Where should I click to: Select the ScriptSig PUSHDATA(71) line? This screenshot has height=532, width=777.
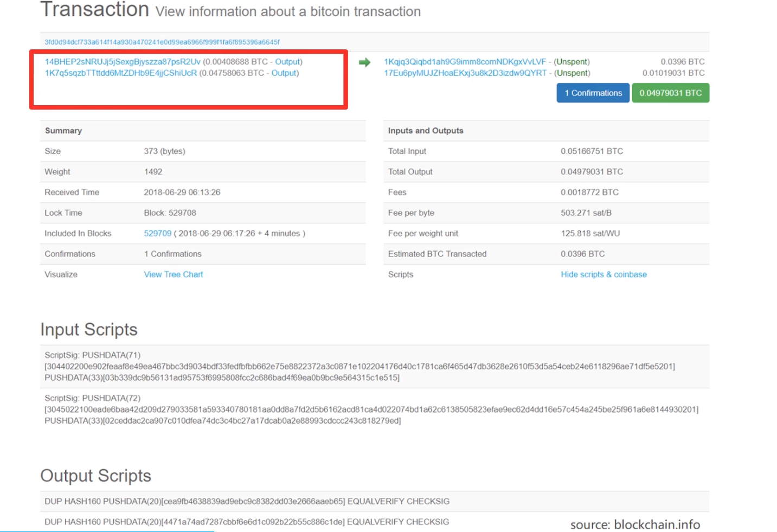coord(92,355)
